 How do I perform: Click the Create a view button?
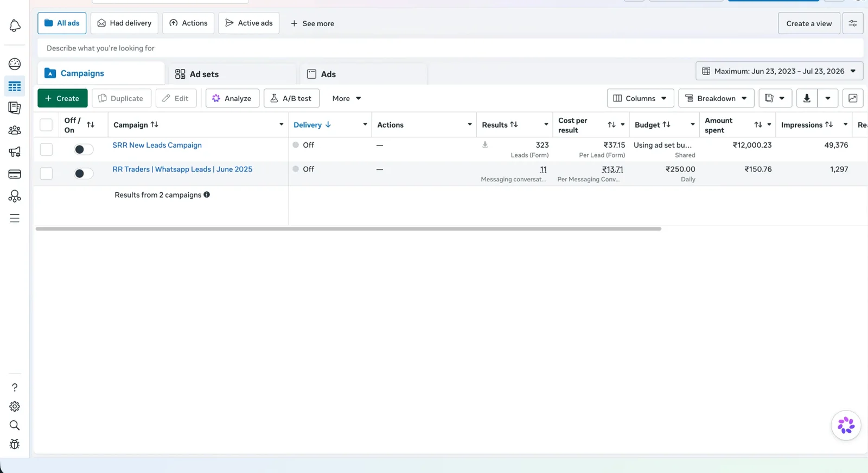(809, 23)
